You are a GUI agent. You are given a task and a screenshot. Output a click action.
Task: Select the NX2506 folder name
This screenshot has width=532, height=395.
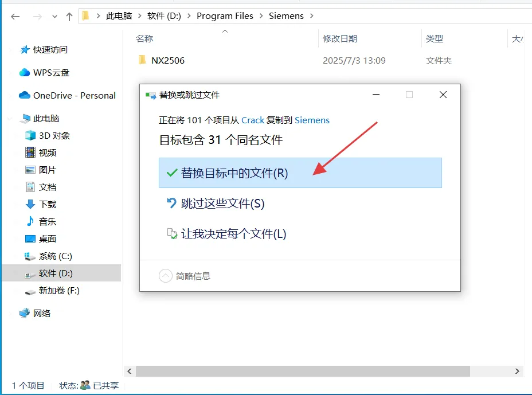(168, 60)
